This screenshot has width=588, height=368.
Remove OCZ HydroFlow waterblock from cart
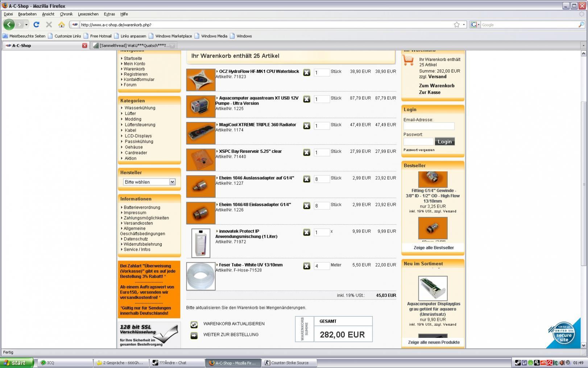tap(307, 73)
